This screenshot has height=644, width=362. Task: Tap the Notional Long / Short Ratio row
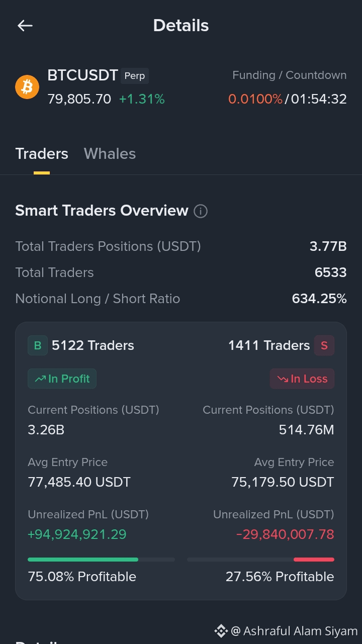click(181, 299)
